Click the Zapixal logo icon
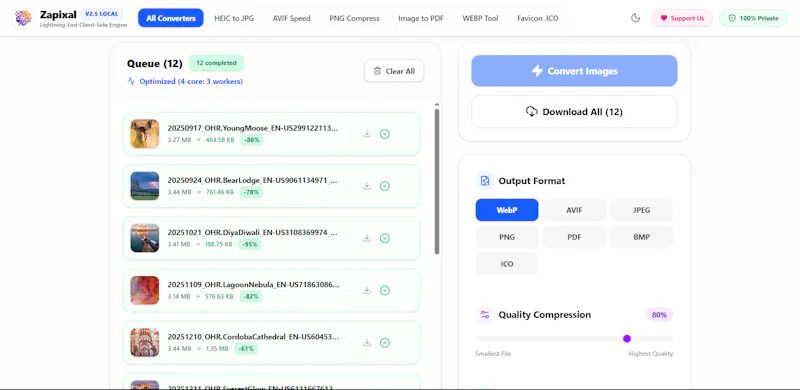The width and height of the screenshot is (800, 390). pos(23,18)
